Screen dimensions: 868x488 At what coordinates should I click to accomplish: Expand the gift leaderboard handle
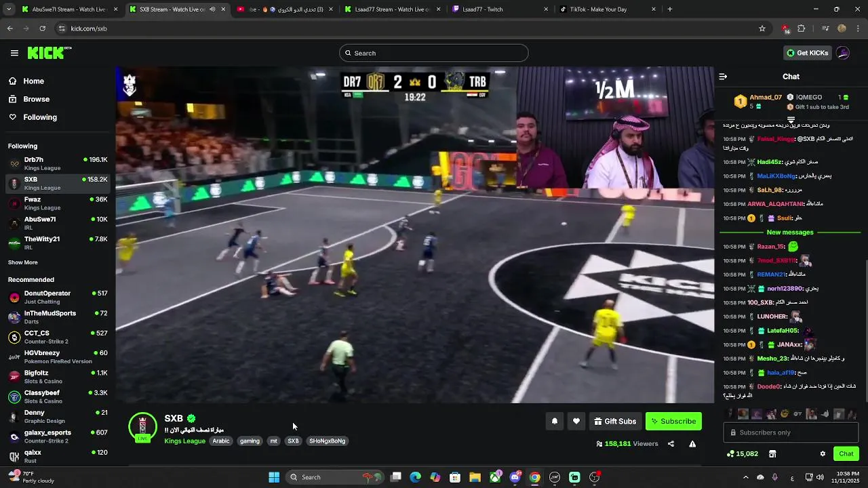pyautogui.click(x=791, y=119)
